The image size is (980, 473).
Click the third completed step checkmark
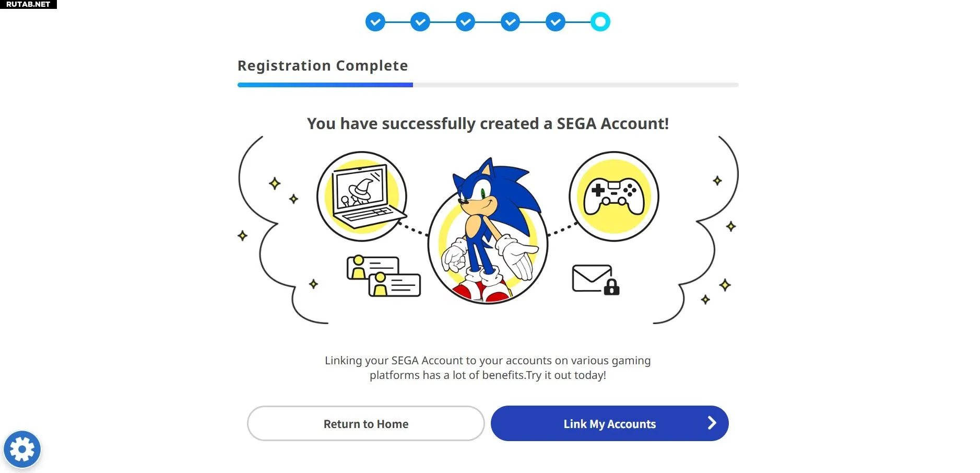pos(465,22)
